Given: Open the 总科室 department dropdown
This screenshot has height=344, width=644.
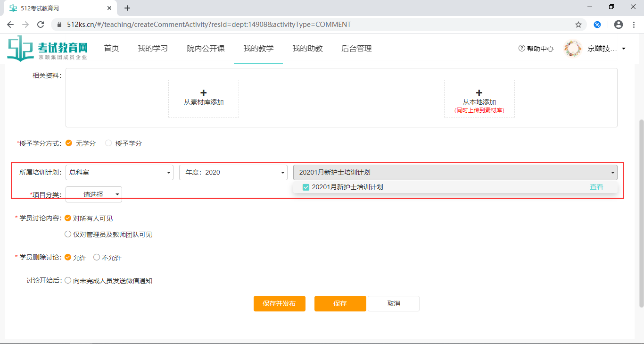Looking at the screenshot, I should click(x=119, y=172).
